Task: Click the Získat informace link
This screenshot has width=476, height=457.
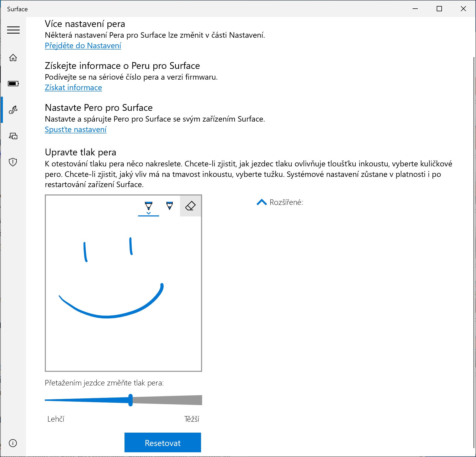Action: tap(73, 88)
